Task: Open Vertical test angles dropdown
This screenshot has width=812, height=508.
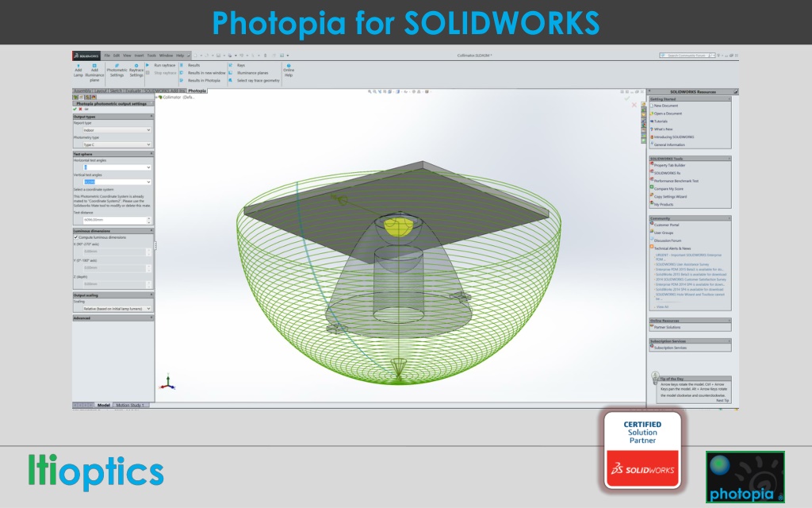Action: click(116, 182)
